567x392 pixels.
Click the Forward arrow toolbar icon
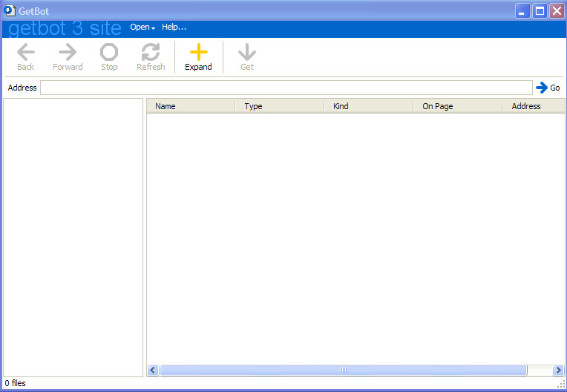[x=68, y=52]
